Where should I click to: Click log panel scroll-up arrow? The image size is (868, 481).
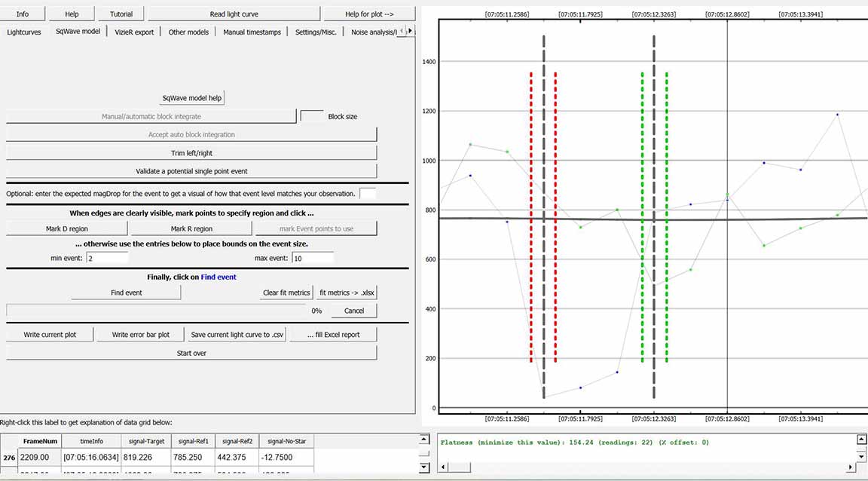pyautogui.click(x=862, y=440)
